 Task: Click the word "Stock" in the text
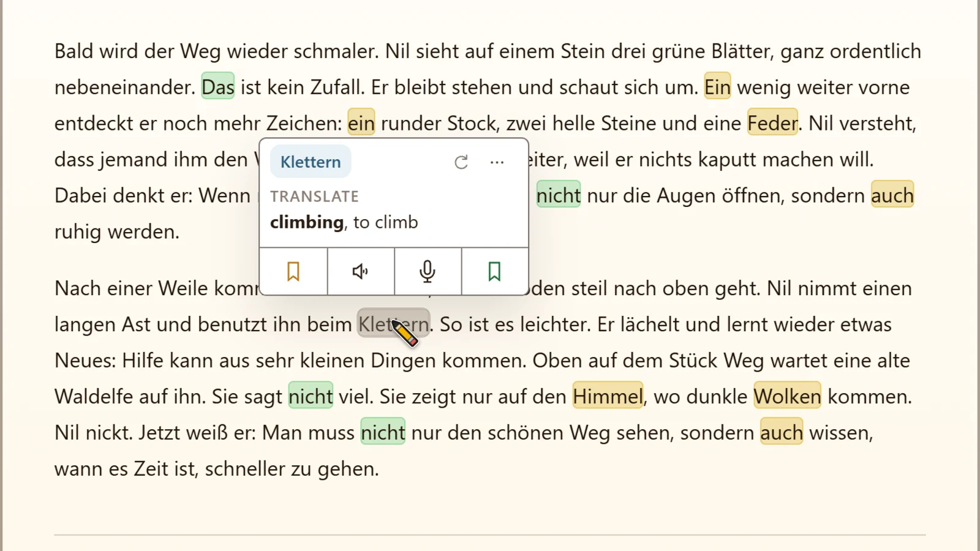click(471, 123)
